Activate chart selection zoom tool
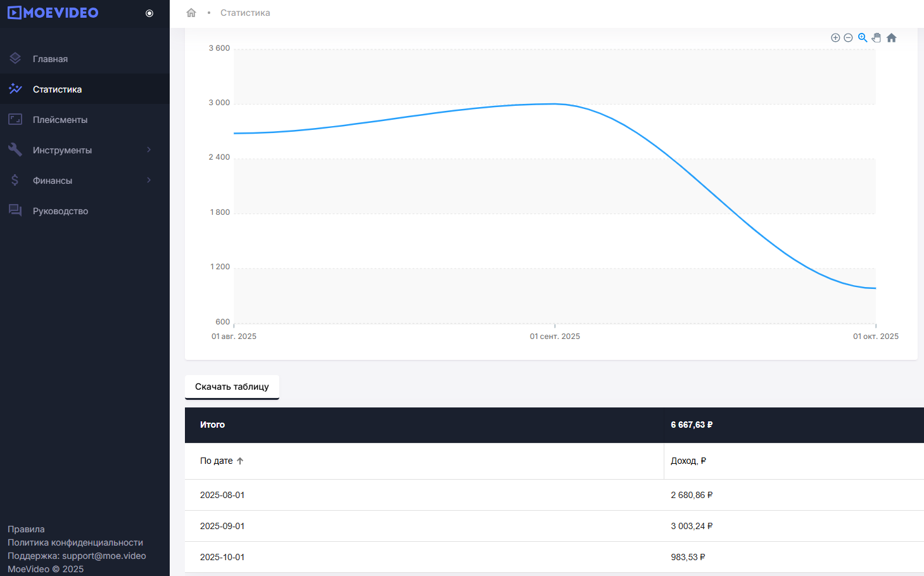 coord(863,38)
